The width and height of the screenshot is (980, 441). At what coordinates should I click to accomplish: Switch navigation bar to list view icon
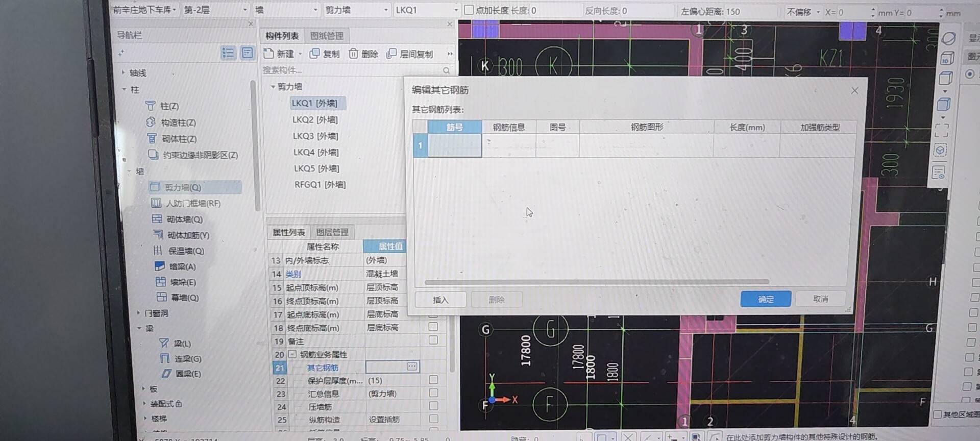coord(228,53)
